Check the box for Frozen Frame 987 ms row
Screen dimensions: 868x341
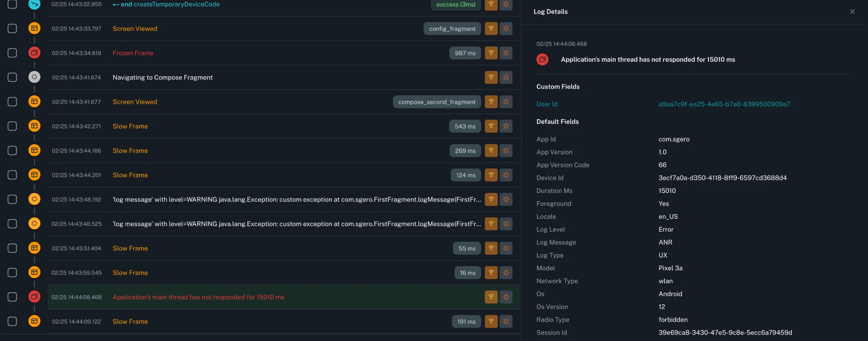(13, 53)
